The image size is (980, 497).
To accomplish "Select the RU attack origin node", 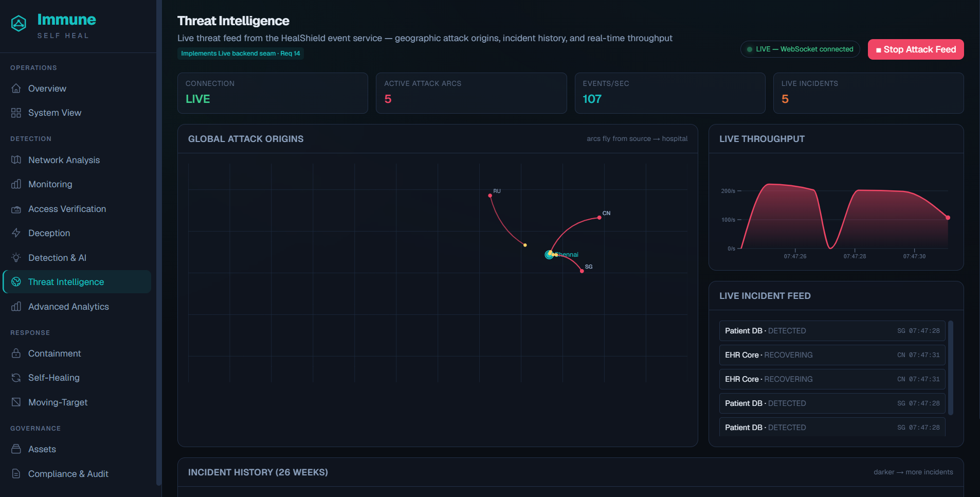I will pyautogui.click(x=490, y=196).
